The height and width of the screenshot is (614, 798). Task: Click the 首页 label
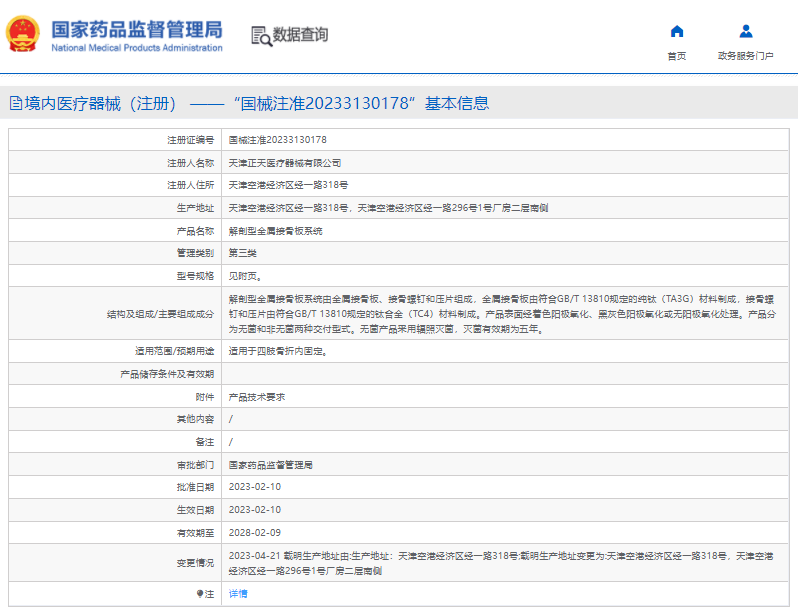click(x=676, y=56)
